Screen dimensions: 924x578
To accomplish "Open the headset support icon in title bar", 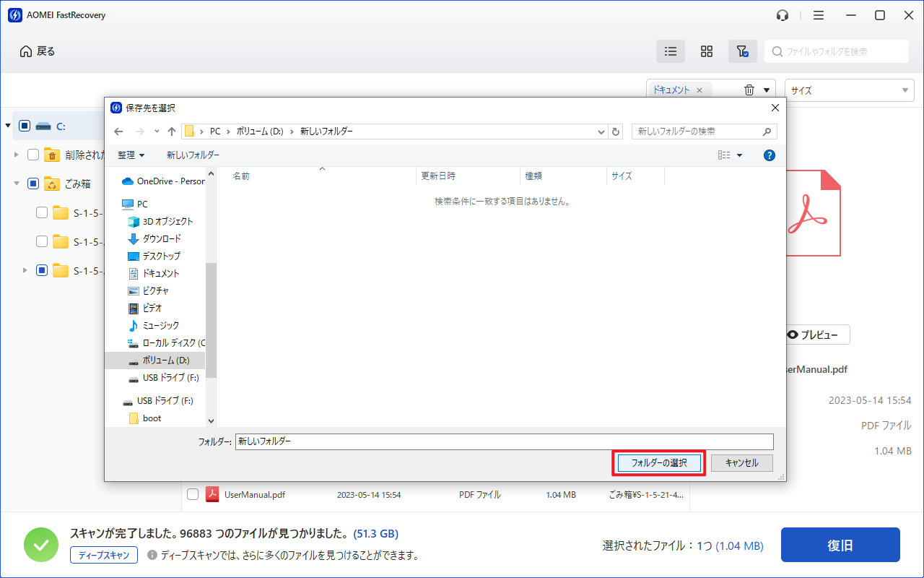I will (x=783, y=15).
